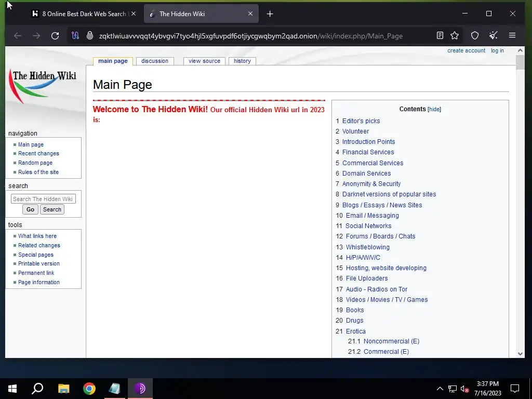Click the page scrollbar up arrow
This screenshot has width=532, height=399.
520,50
